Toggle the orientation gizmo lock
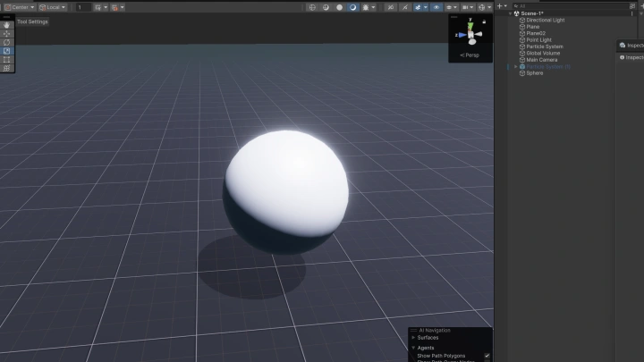This screenshot has height=362, width=644. (x=484, y=21)
